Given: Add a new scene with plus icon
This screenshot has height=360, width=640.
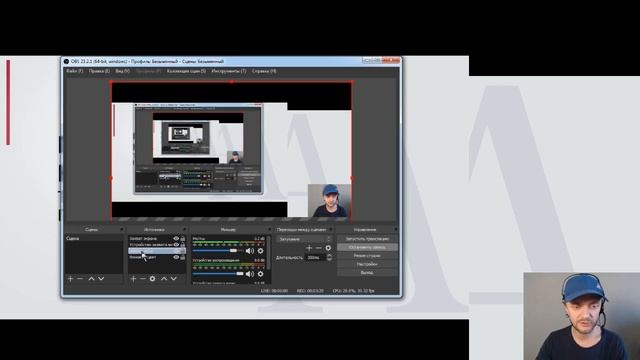Looking at the screenshot, I should coord(71,279).
